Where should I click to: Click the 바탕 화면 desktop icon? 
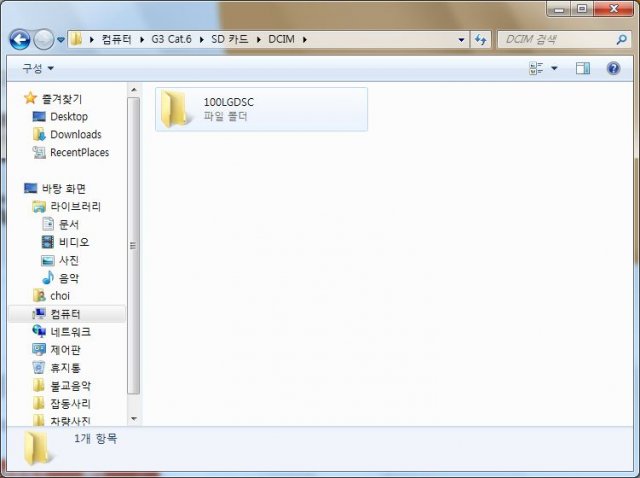tap(31, 188)
